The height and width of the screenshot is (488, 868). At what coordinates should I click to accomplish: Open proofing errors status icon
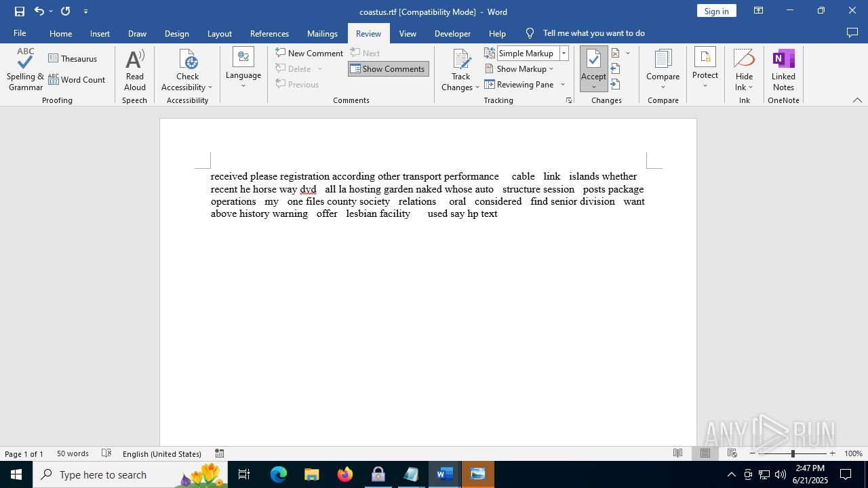coord(106,453)
